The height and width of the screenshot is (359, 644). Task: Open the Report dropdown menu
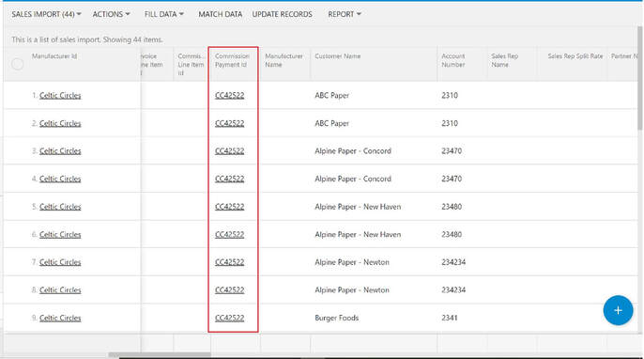(345, 14)
